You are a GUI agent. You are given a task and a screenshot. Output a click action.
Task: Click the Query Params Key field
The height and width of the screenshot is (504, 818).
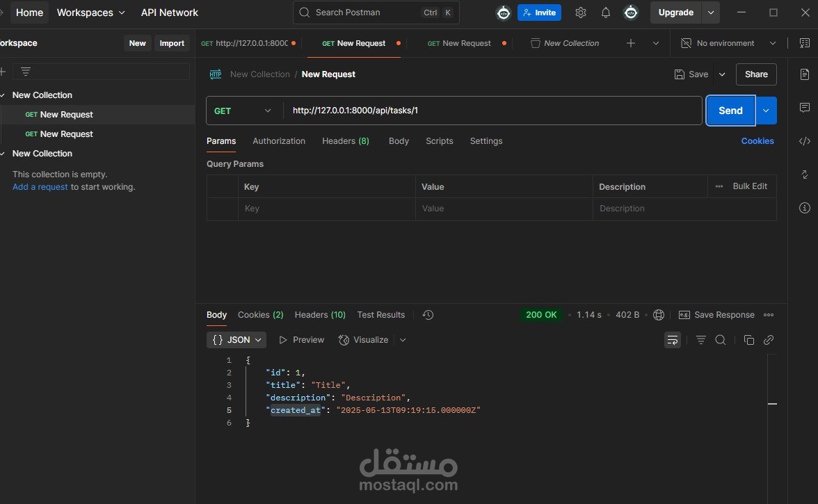coord(327,209)
